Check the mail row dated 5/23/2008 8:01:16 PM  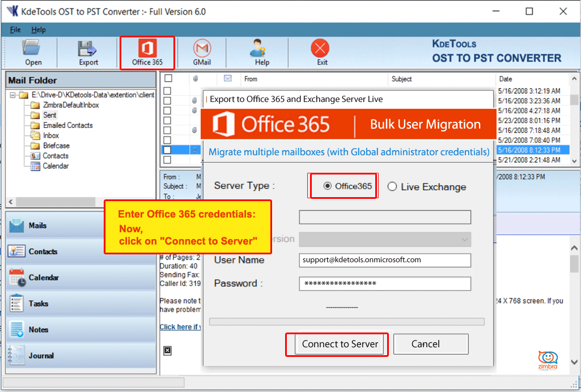[167, 120]
